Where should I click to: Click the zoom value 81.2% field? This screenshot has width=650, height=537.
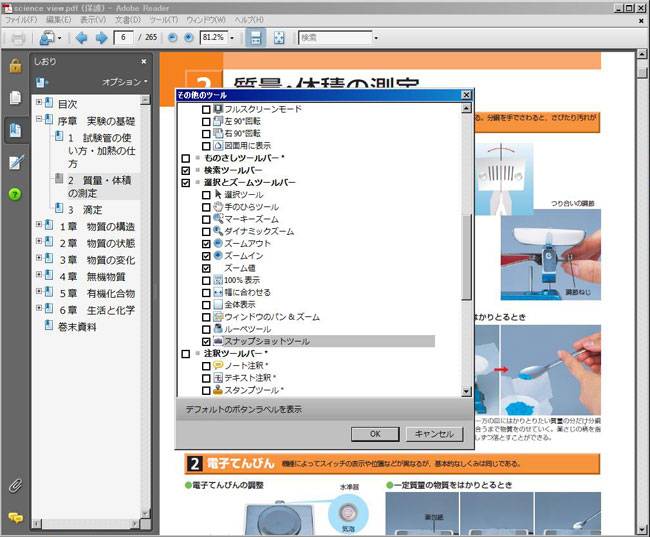213,38
